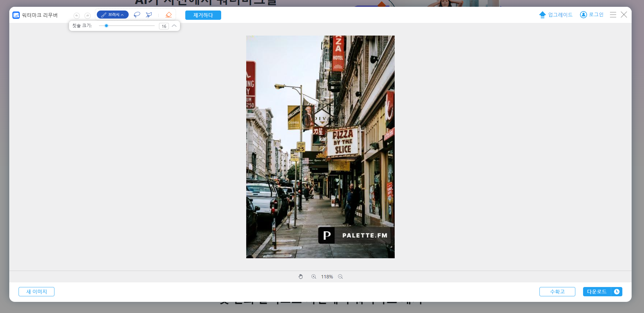Screen dimensions: 644x313
Task: Adjust the brush size slider handle
Action: [x=106, y=26]
